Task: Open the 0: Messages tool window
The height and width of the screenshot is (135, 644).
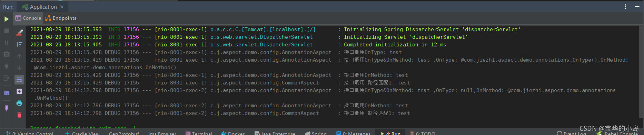Action: tap(354, 133)
